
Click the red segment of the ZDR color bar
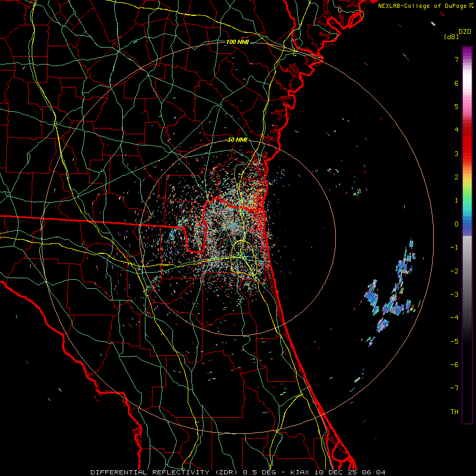pos(467,143)
